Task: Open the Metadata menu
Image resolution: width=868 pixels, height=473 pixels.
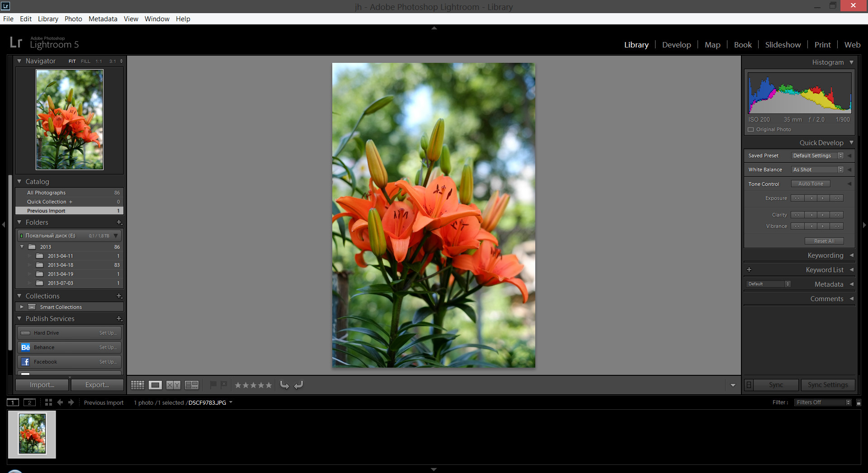Action: [x=103, y=19]
